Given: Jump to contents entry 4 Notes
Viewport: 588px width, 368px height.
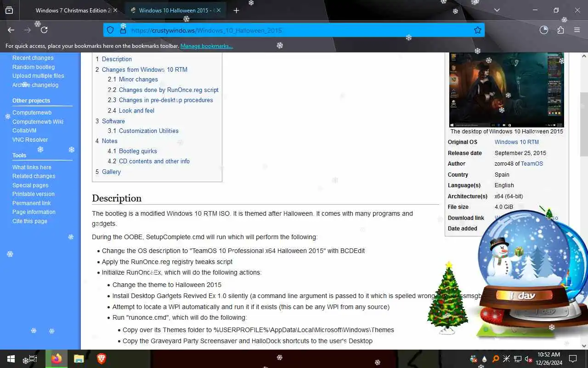Looking at the screenshot, I should point(107,141).
